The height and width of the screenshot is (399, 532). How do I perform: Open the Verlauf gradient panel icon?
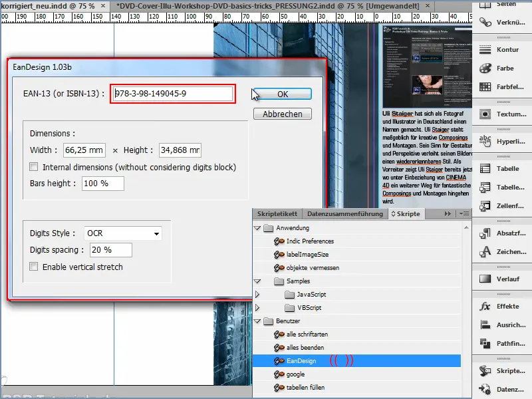[485, 279]
